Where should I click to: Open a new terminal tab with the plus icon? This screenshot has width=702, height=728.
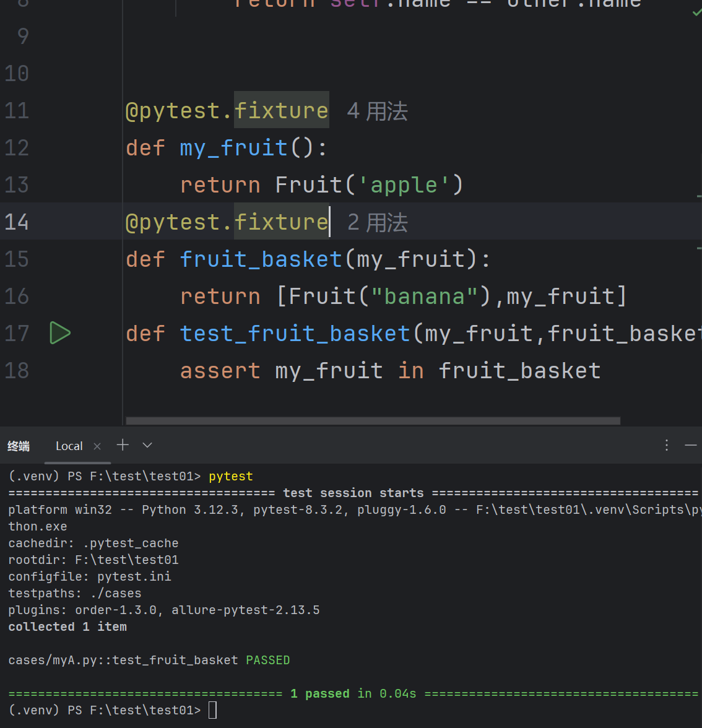point(123,444)
